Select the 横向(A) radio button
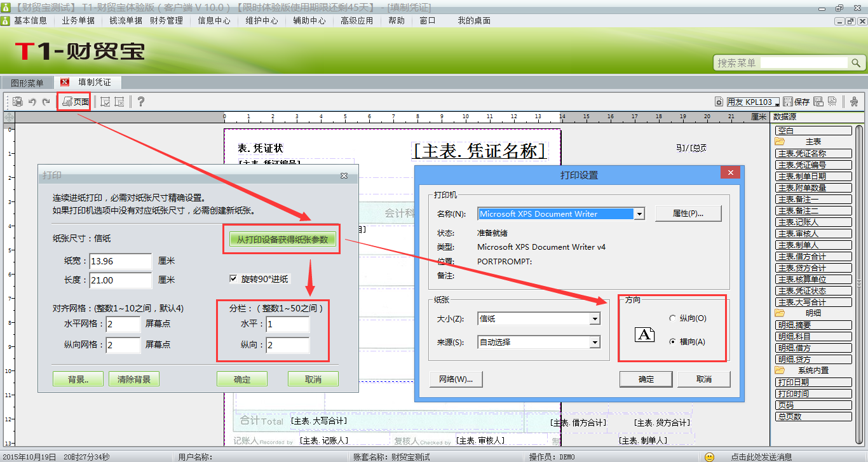Viewport: 868px width, 462px height. (x=672, y=342)
